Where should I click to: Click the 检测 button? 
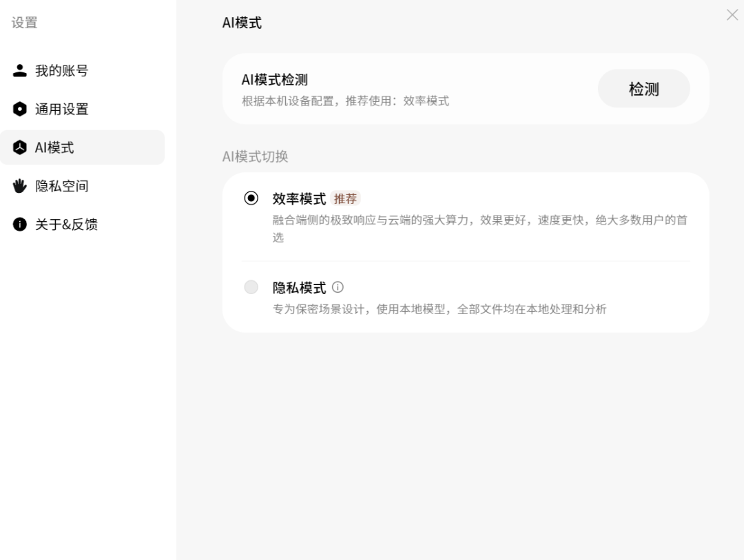(x=643, y=89)
